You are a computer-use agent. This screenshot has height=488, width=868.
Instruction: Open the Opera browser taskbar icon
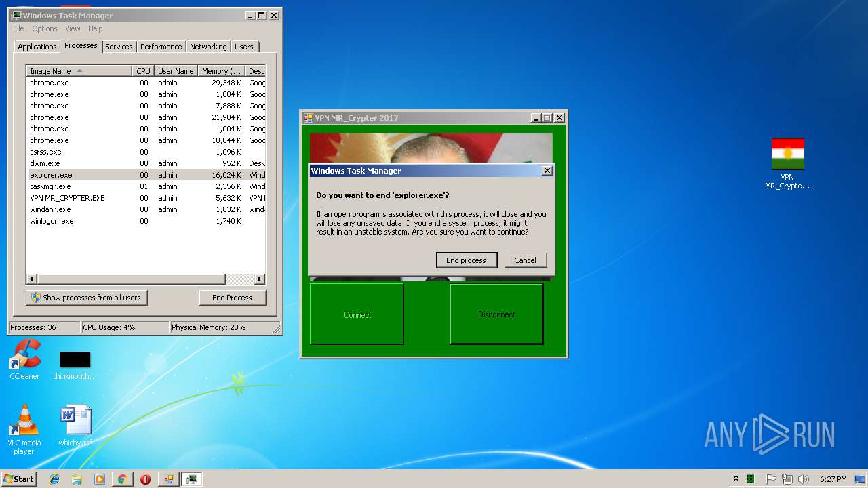coord(145,479)
